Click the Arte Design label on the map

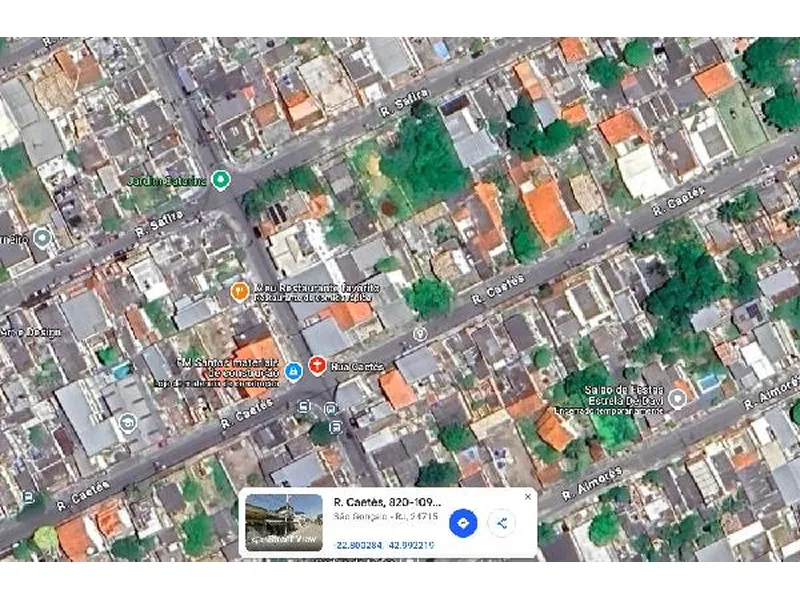pos(30,333)
